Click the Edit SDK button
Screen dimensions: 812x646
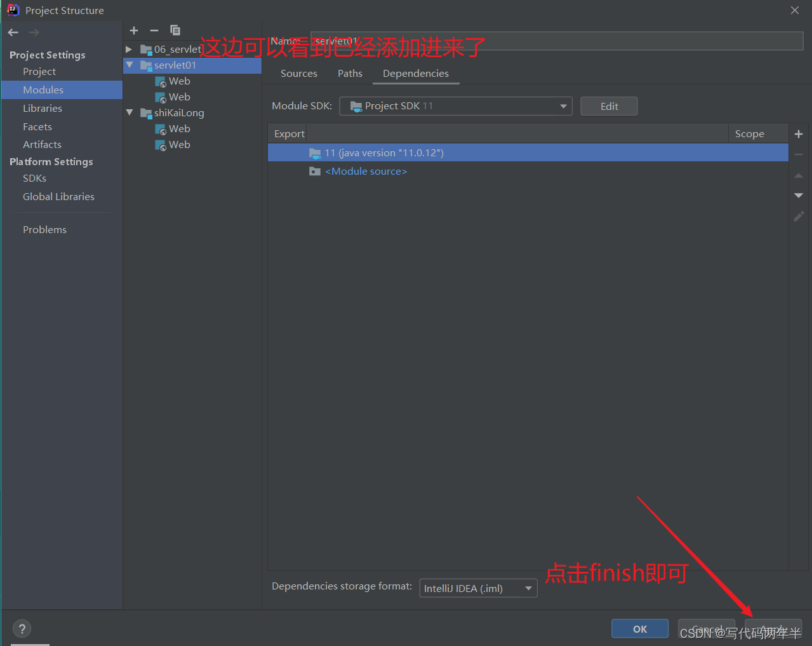609,106
